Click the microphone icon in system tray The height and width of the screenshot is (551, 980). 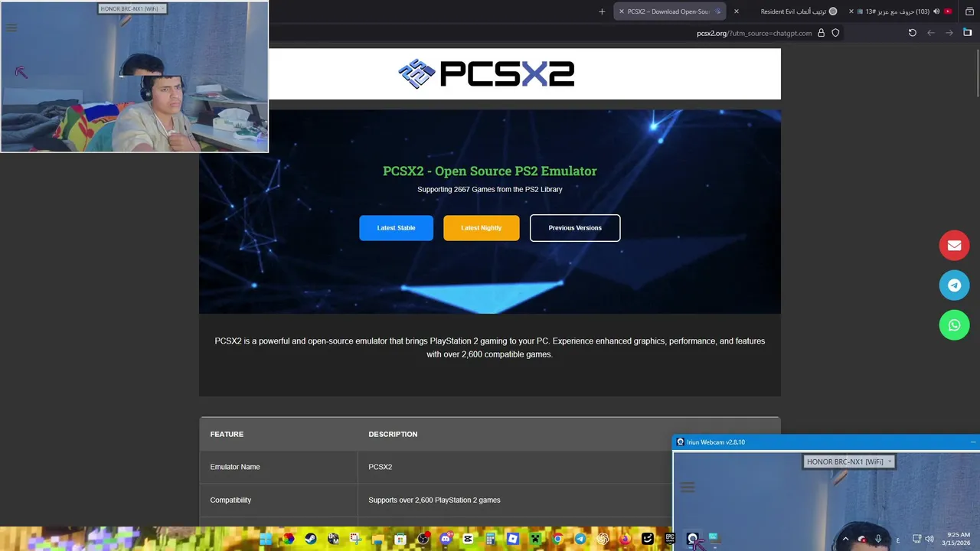coord(878,540)
